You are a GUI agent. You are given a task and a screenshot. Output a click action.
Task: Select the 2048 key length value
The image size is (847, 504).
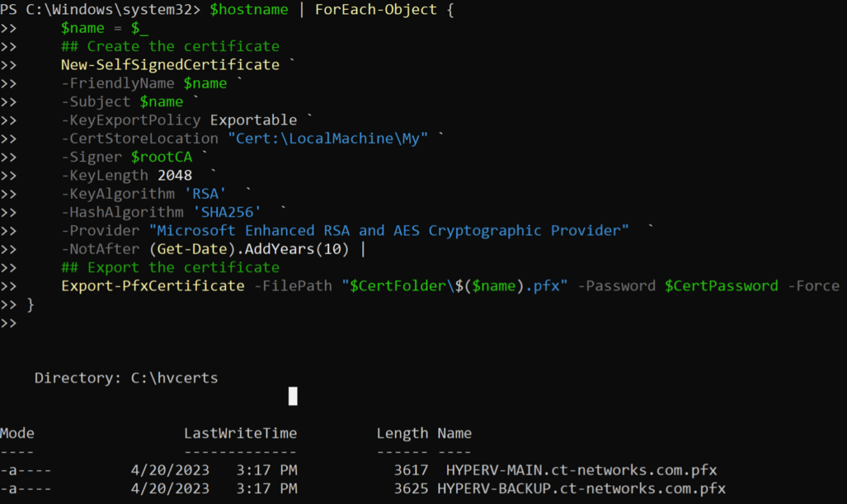click(174, 174)
